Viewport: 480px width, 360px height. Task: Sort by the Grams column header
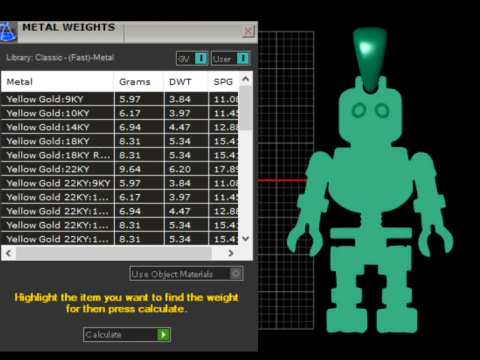[x=139, y=82]
